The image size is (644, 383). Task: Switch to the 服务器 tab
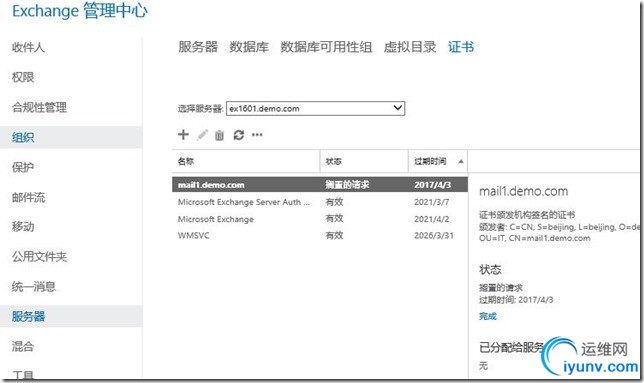point(198,47)
